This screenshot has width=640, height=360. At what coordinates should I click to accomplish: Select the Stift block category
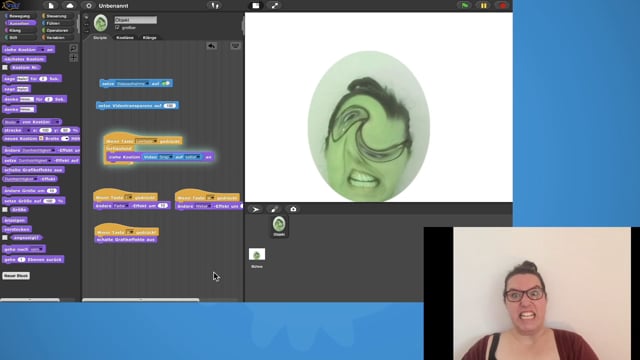coord(19,38)
